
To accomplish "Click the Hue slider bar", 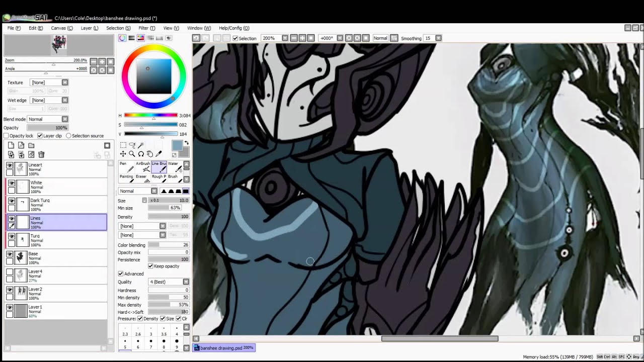I will (x=151, y=116).
